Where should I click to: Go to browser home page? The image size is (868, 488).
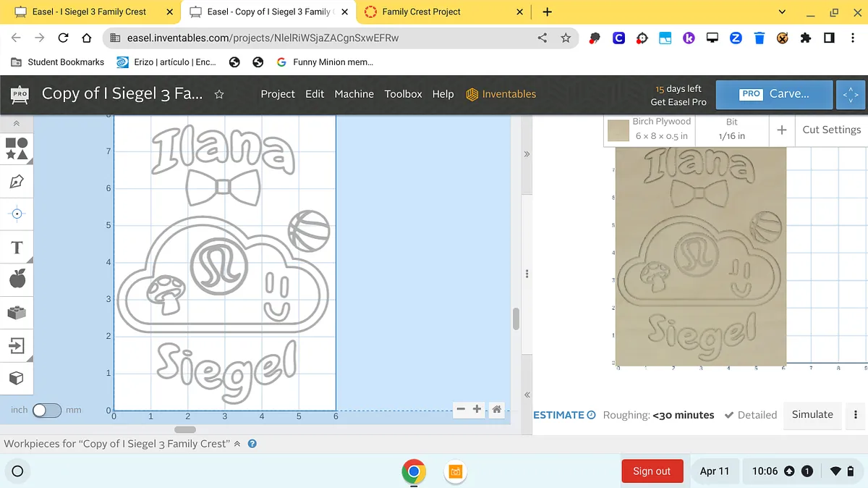coord(87,38)
